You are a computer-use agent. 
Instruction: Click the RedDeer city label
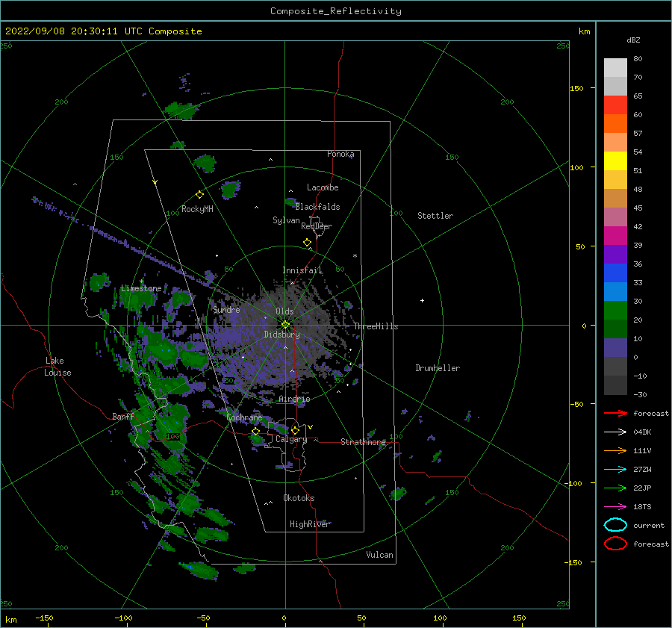pyautogui.click(x=317, y=226)
